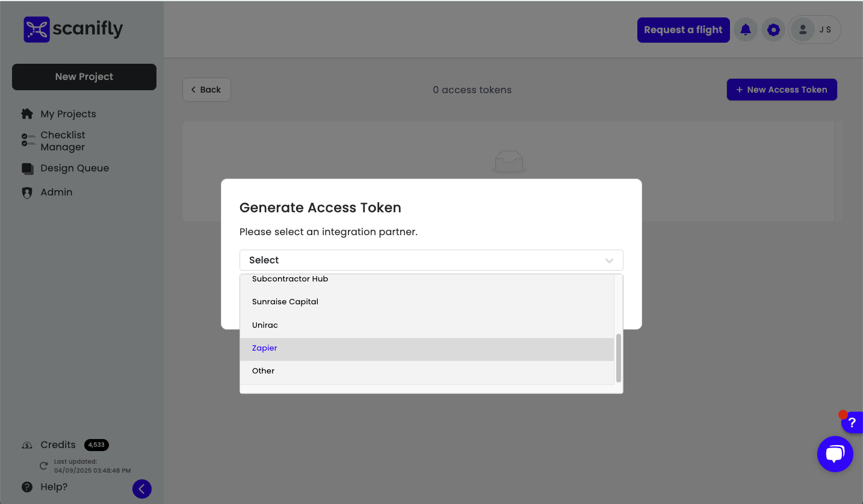Click the Scanifly logo icon
The width and height of the screenshot is (863, 504).
(37, 29)
